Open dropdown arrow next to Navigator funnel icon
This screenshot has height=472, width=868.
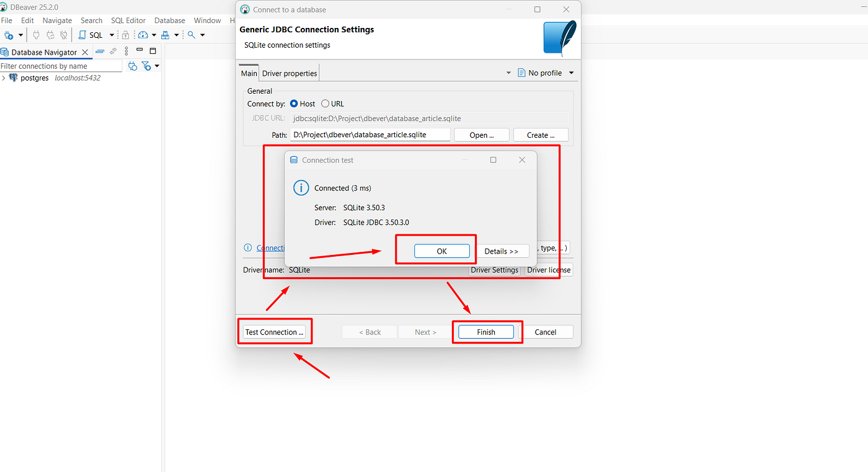pyautogui.click(x=157, y=66)
